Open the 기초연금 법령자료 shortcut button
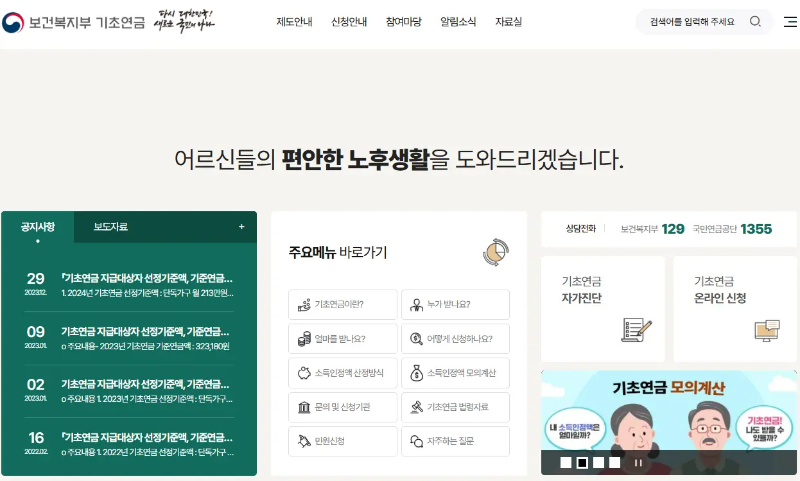This screenshot has height=481, width=800. click(456, 407)
